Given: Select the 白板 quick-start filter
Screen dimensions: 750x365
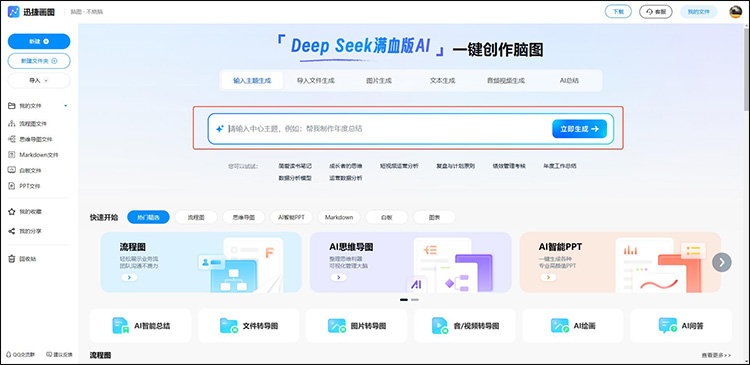Looking at the screenshot, I should 386,217.
